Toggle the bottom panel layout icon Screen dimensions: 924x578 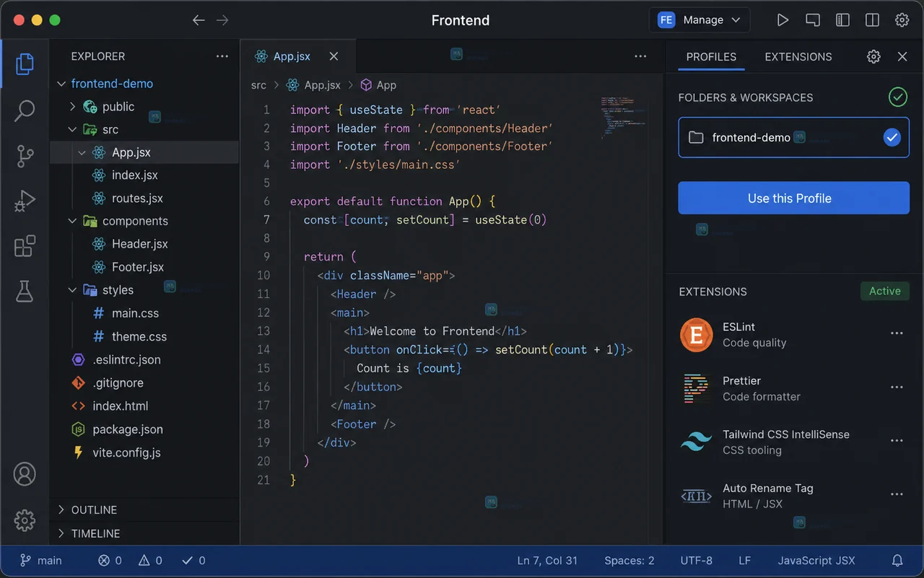click(813, 20)
